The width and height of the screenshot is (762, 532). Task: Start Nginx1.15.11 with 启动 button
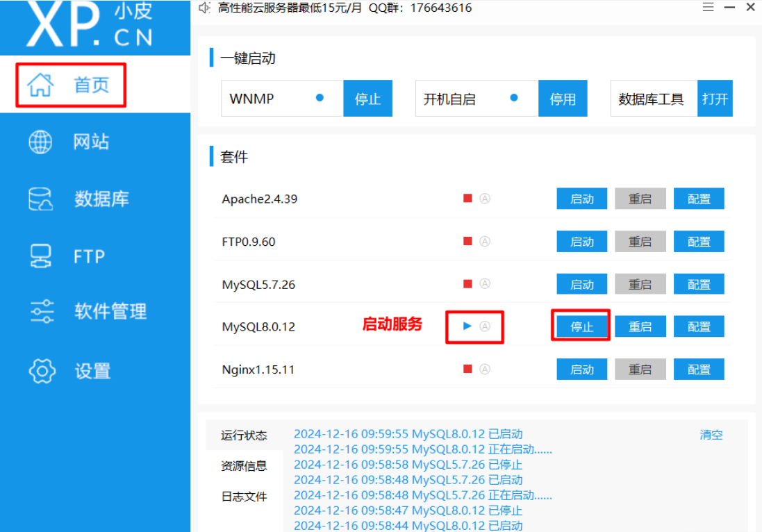[x=581, y=369]
